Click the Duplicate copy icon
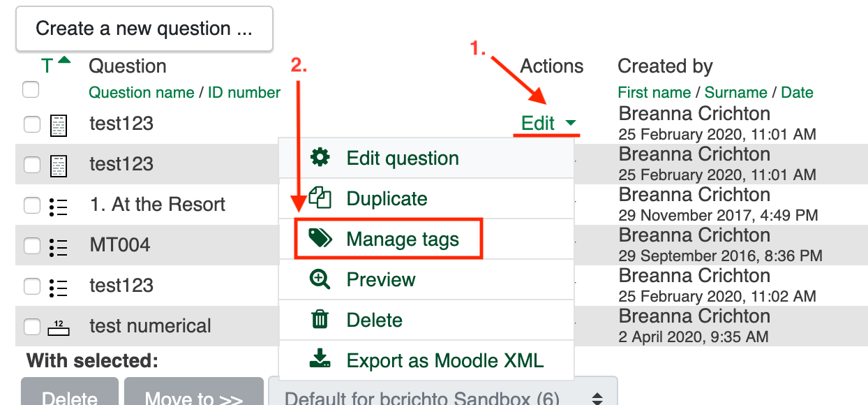Image resolution: width=868 pixels, height=405 pixels. point(320,198)
